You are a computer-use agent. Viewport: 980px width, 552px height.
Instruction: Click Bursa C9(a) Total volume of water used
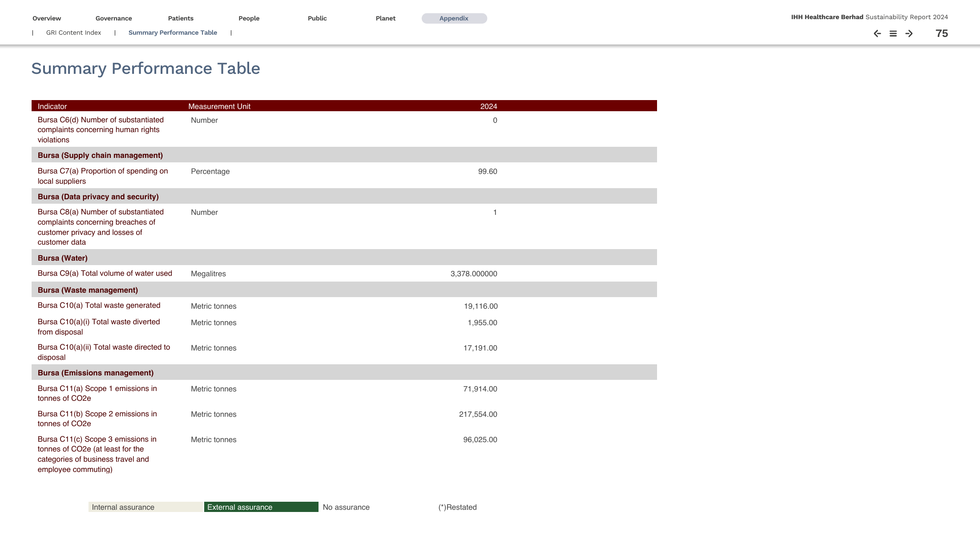pos(105,273)
